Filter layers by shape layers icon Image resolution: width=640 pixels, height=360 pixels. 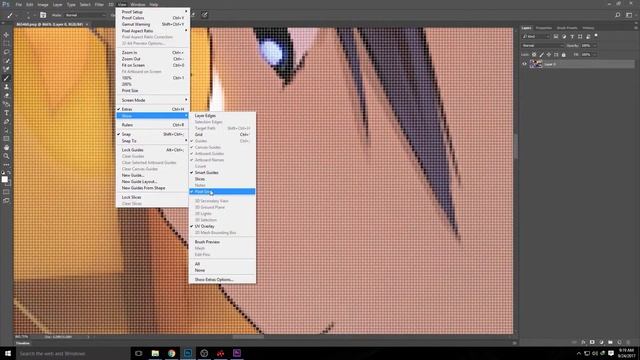click(x=580, y=36)
